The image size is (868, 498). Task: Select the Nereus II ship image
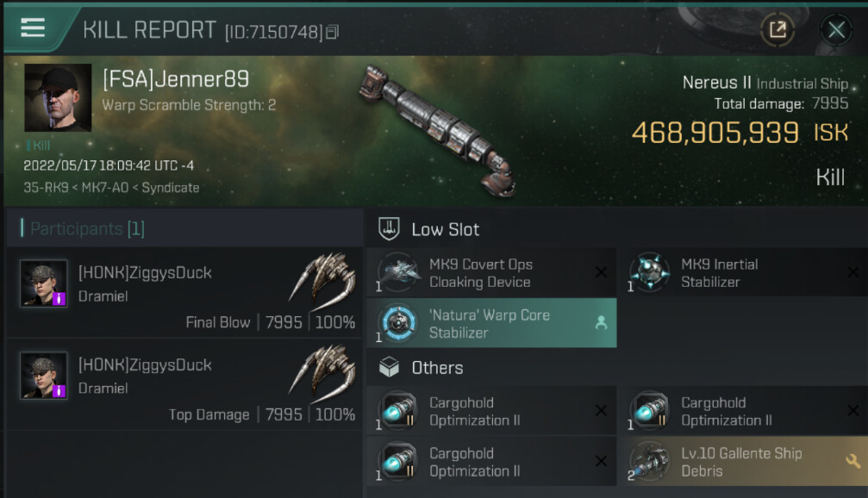(437, 131)
